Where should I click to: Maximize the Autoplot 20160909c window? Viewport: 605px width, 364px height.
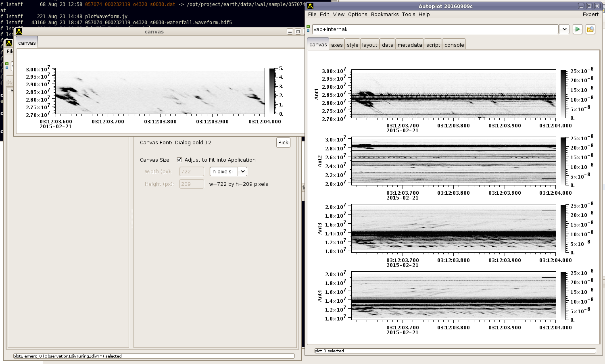pos(589,6)
